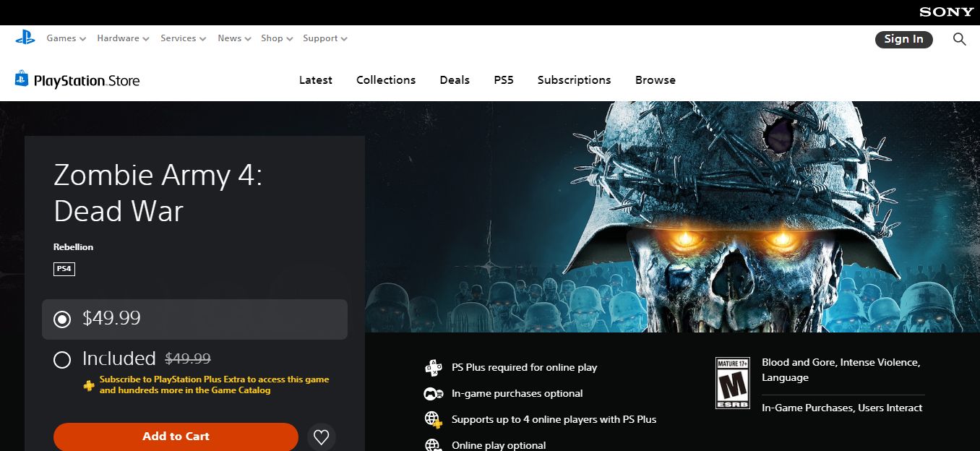Open the Deals store tab

tap(455, 80)
